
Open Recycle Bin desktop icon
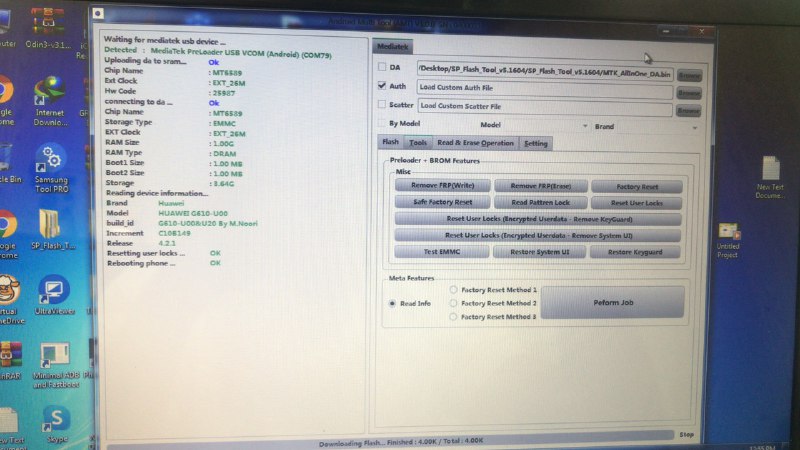[8, 163]
